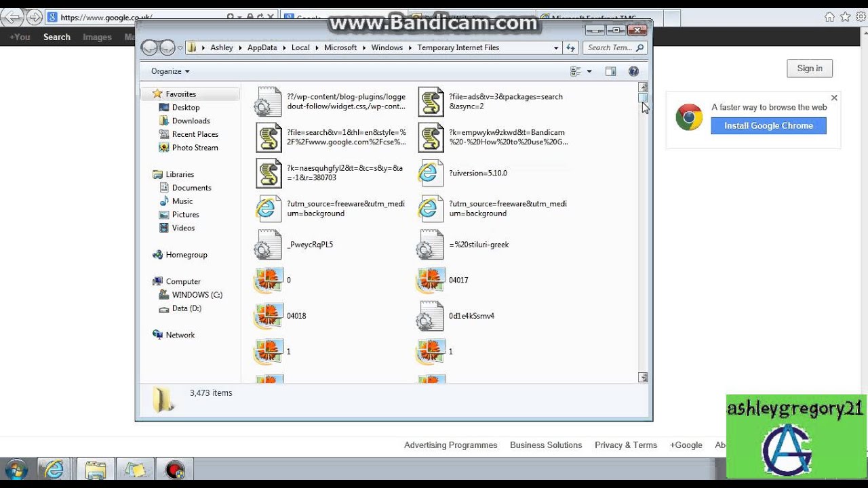
Task: Expand the arrow after Local in the path
Action: [x=317, y=47]
